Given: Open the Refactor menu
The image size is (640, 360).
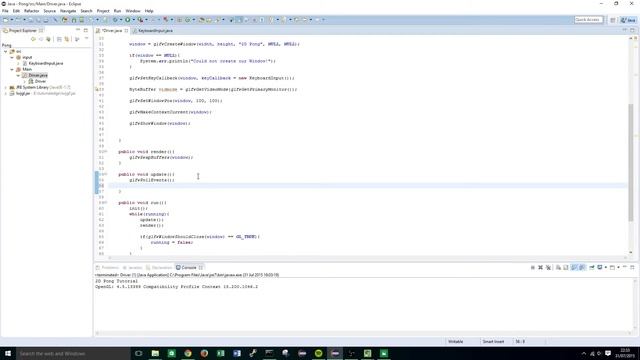Looking at the screenshot, I should point(31,11).
